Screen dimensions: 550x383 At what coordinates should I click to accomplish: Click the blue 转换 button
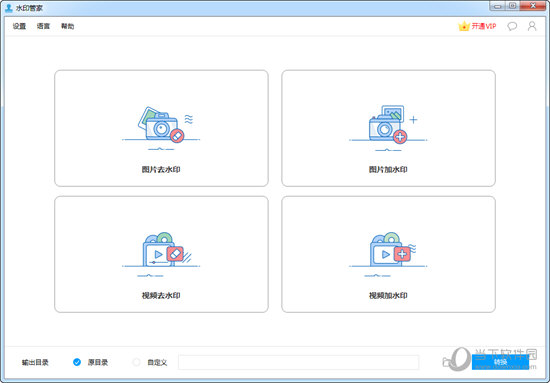500,362
